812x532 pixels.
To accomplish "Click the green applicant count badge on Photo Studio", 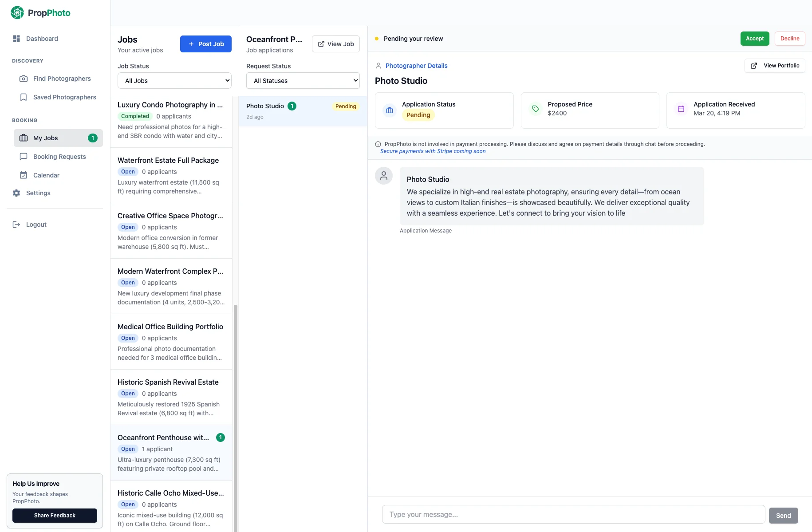I will [292, 106].
